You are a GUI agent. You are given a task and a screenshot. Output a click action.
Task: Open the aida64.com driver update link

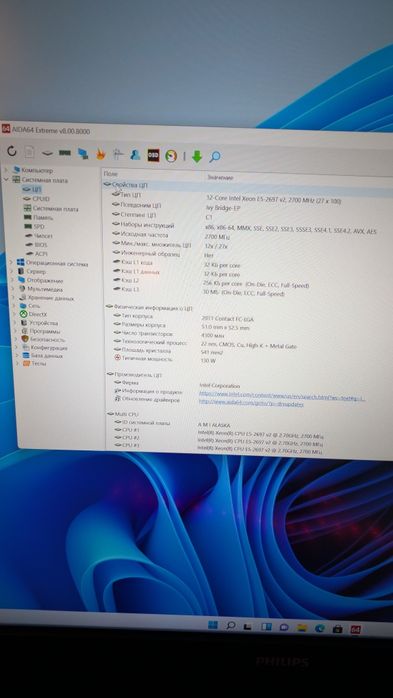coord(251,402)
